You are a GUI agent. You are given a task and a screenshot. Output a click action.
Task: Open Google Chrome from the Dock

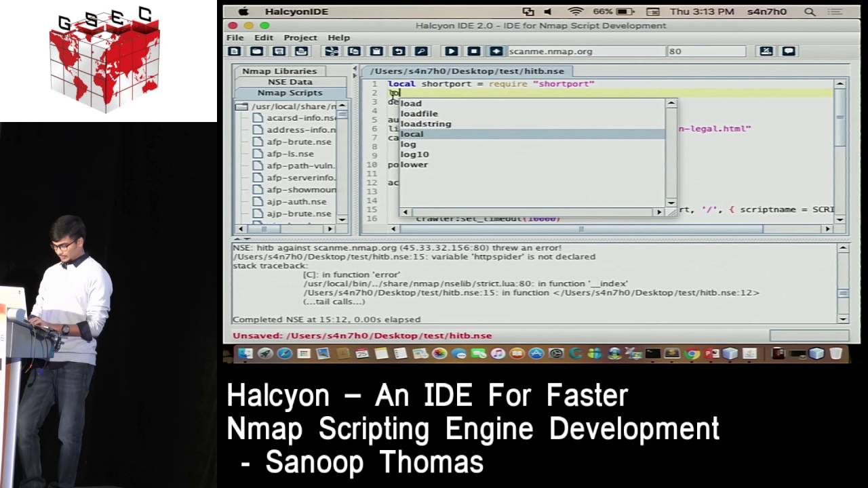(x=692, y=353)
